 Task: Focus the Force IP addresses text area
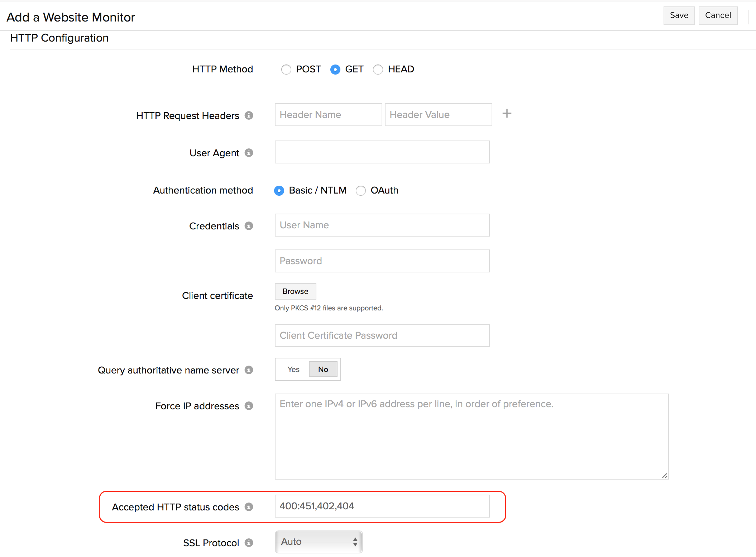coord(472,436)
